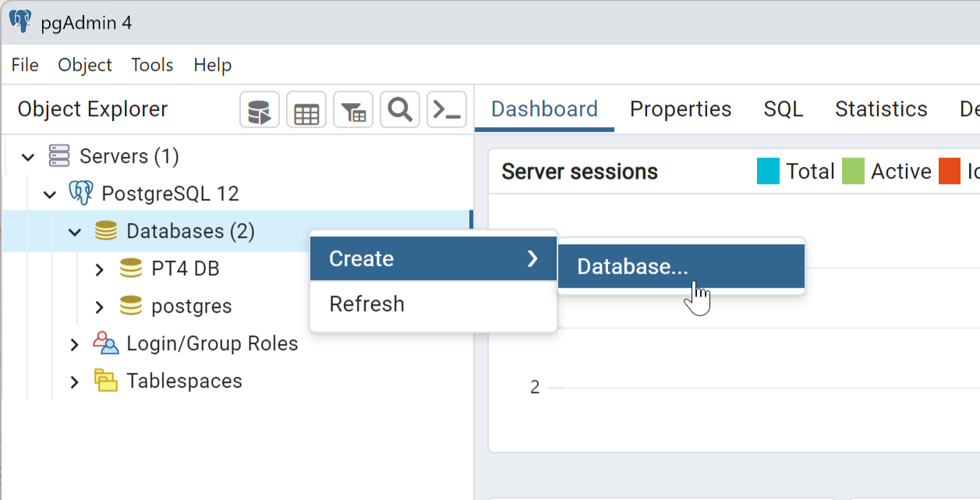Open the Help menu
Image resolution: width=980 pixels, height=500 pixels.
(213, 65)
